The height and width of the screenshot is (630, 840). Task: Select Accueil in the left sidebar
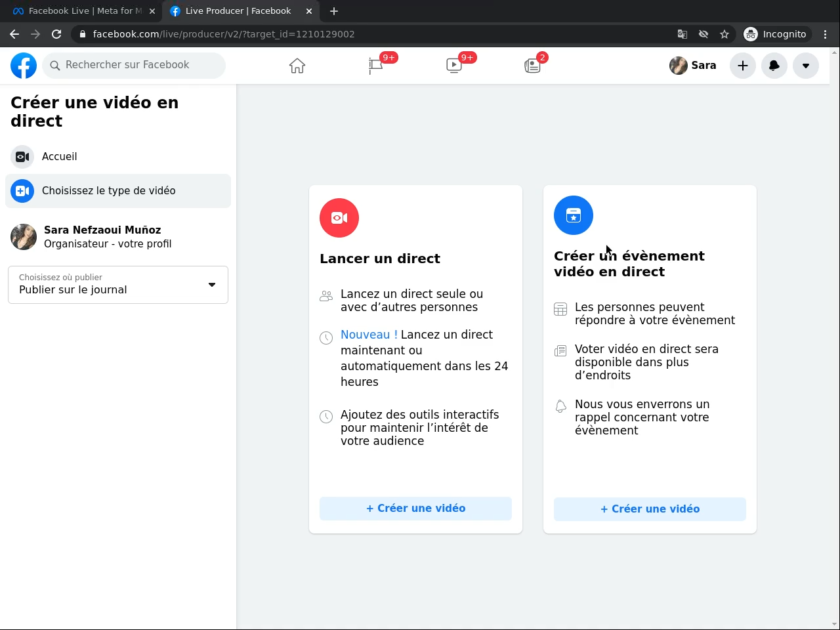coord(118,157)
